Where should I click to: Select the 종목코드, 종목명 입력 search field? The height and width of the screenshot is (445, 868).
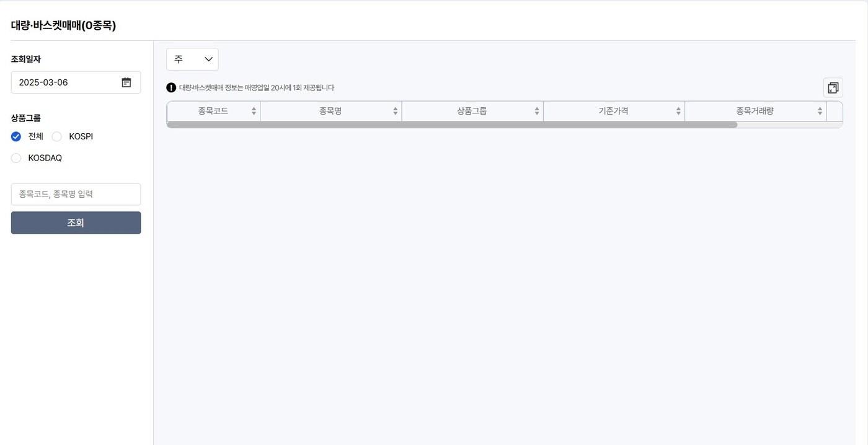(76, 193)
